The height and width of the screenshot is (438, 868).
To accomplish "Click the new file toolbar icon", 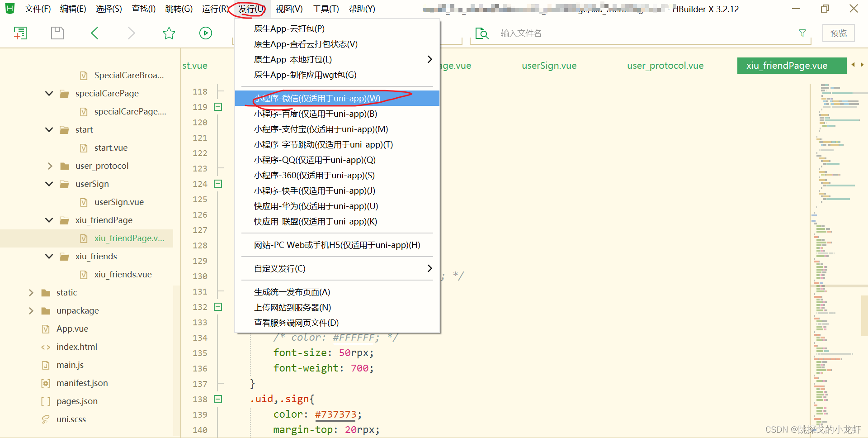I will [20, 33].
